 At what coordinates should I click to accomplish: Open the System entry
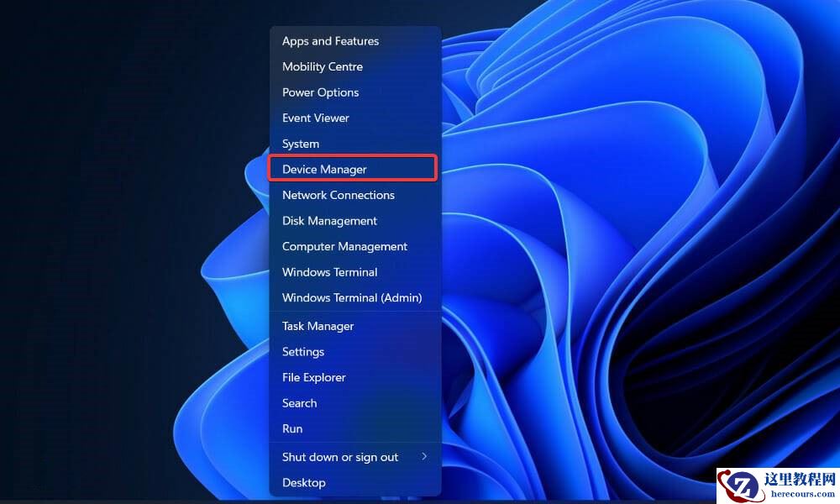(x=300, y=144)
